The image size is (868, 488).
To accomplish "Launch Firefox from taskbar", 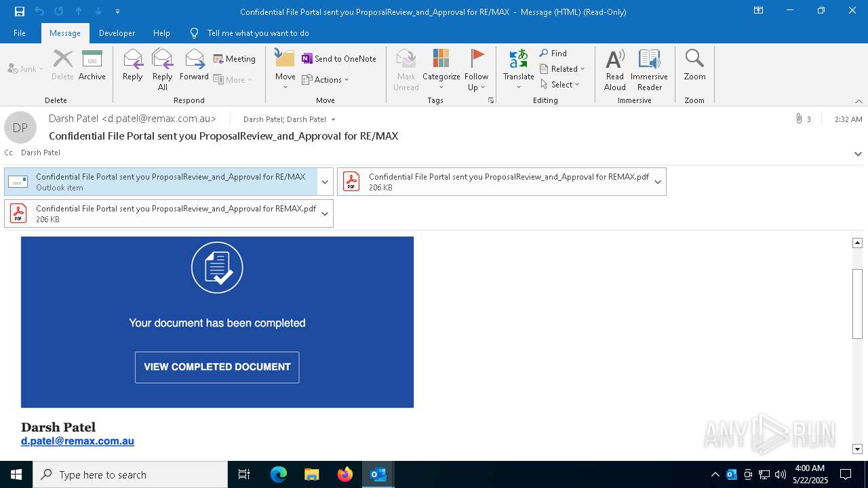I will (345, 474).
